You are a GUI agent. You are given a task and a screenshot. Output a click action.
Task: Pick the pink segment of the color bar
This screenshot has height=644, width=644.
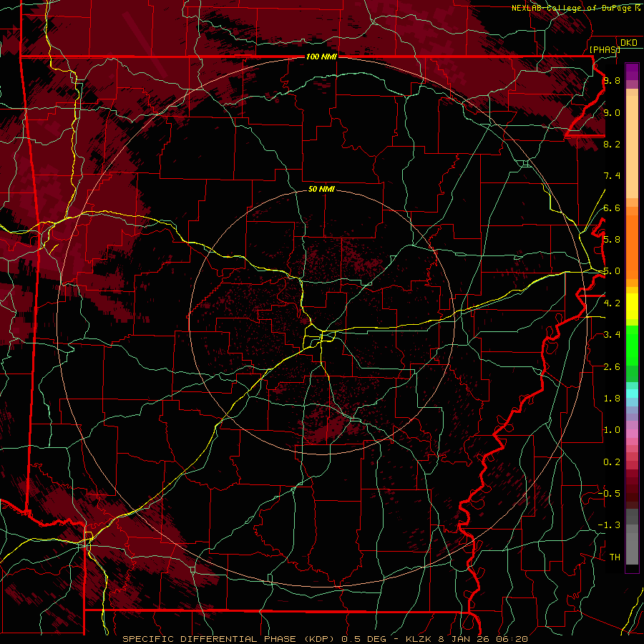632,434
